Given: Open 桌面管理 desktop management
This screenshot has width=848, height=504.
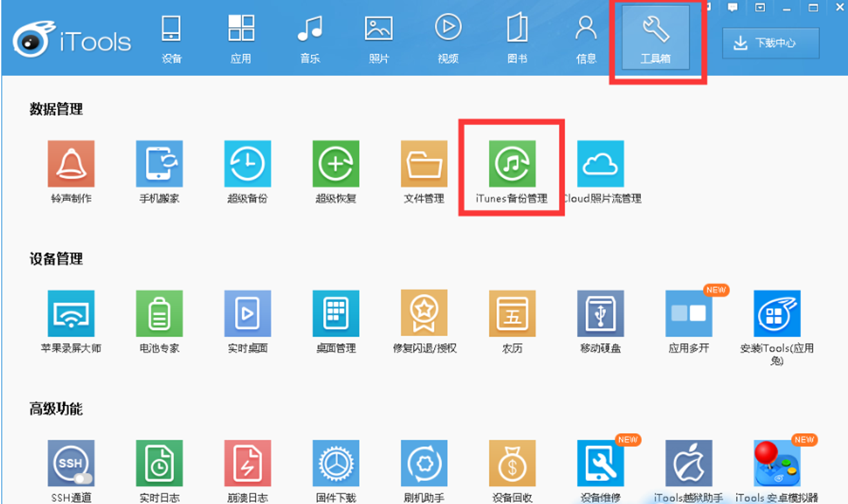Looking at the screenshot, I should tap(335, 313).
